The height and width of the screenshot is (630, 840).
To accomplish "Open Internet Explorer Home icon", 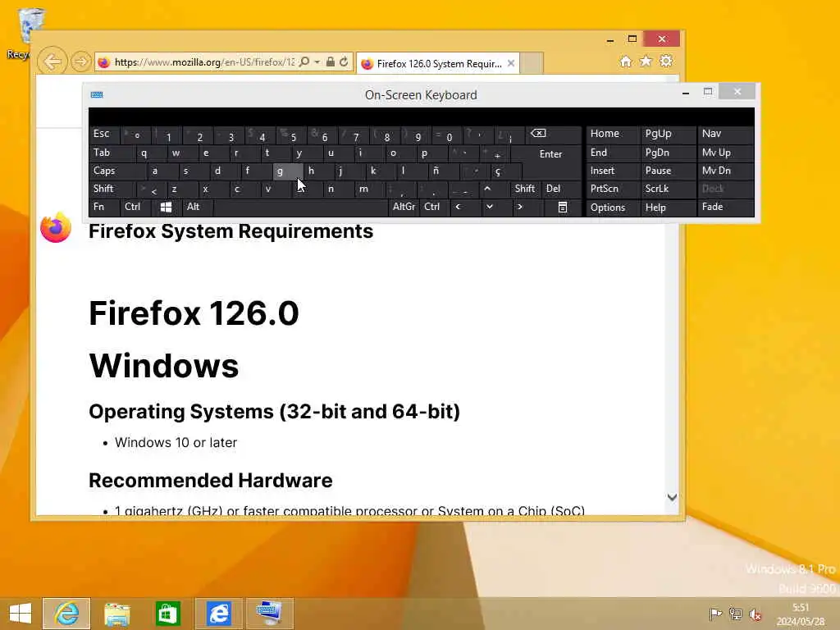I will (x=626, y=61).
